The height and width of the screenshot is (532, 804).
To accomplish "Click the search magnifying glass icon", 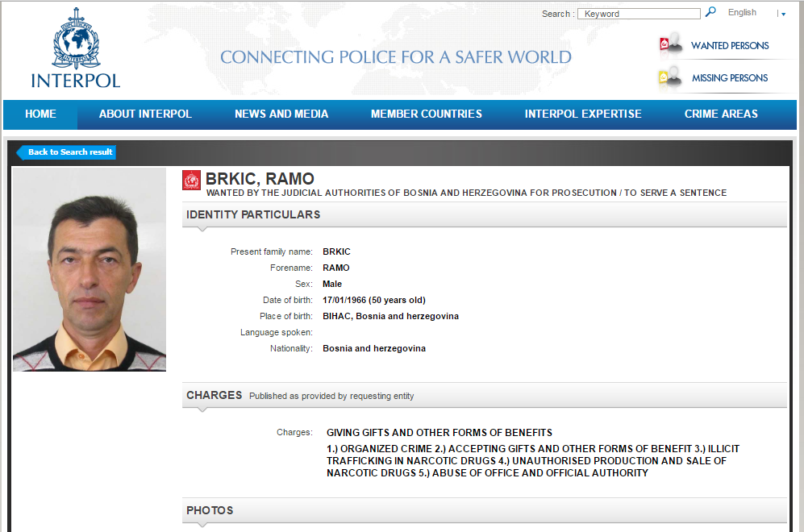I will (x=710, y=12).
